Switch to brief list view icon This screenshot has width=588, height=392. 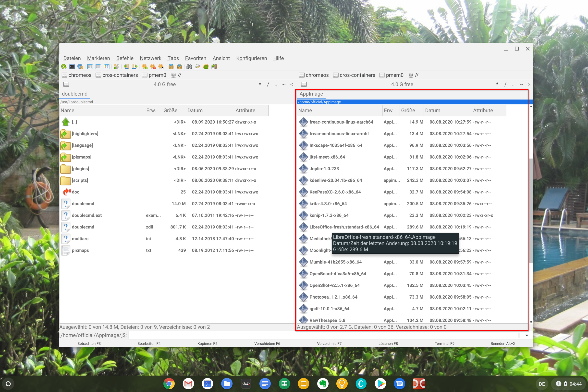90,66
